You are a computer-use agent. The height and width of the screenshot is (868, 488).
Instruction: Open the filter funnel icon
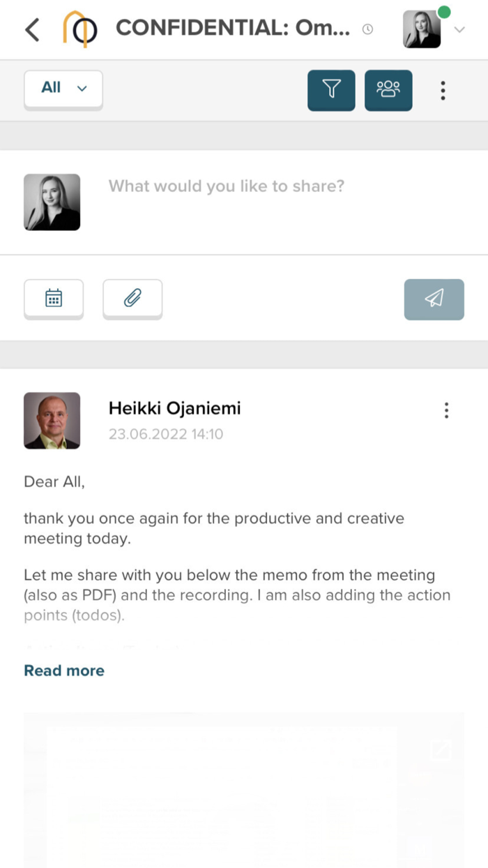[x=331, y=90]
